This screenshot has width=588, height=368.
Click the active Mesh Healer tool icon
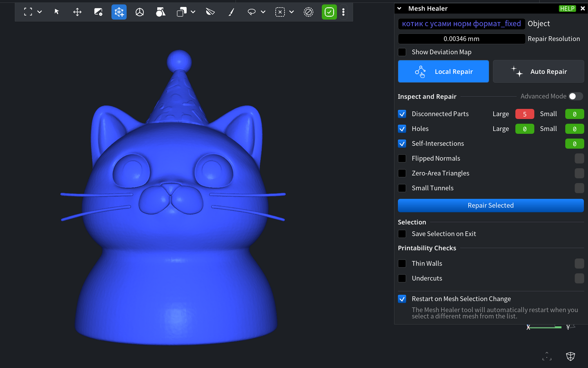119,12
